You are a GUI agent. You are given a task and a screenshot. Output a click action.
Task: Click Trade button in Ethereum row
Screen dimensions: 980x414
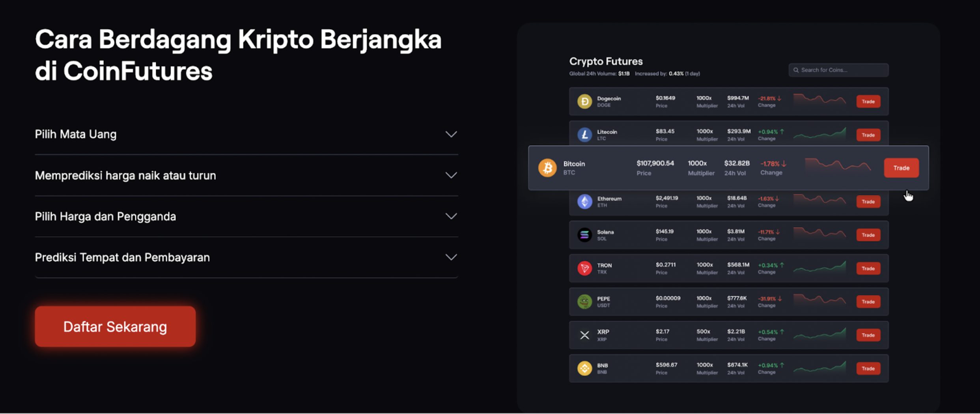tap(868, 202)
